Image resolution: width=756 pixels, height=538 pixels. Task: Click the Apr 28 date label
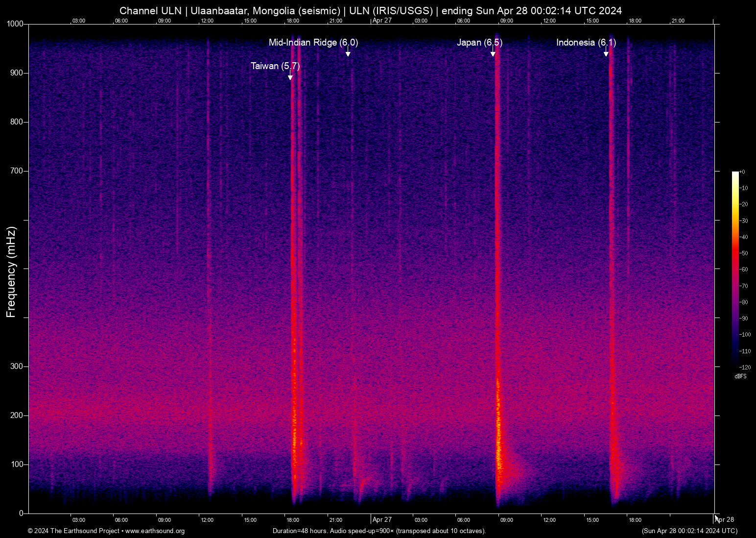[x=724, y=519]
